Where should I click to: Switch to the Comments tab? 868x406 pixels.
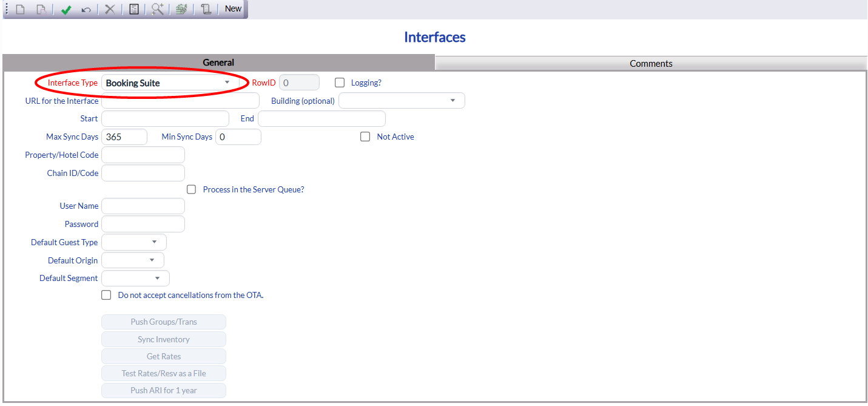651,63
